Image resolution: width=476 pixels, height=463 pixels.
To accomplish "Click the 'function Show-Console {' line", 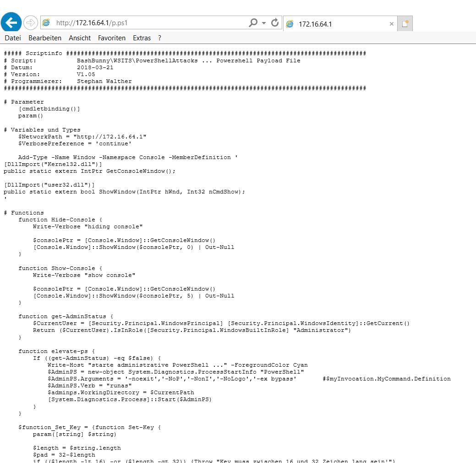I will (60, 268).
